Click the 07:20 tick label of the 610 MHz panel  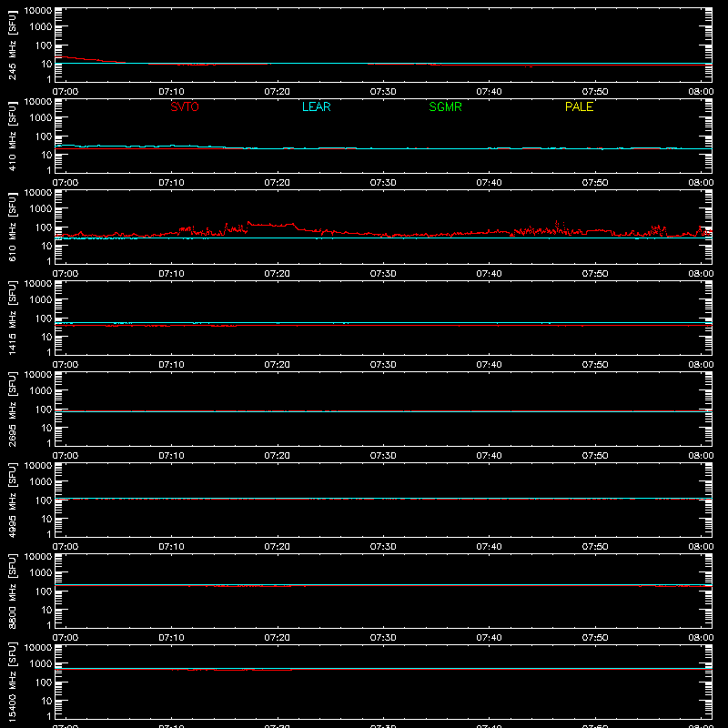(x=278, y=274)
